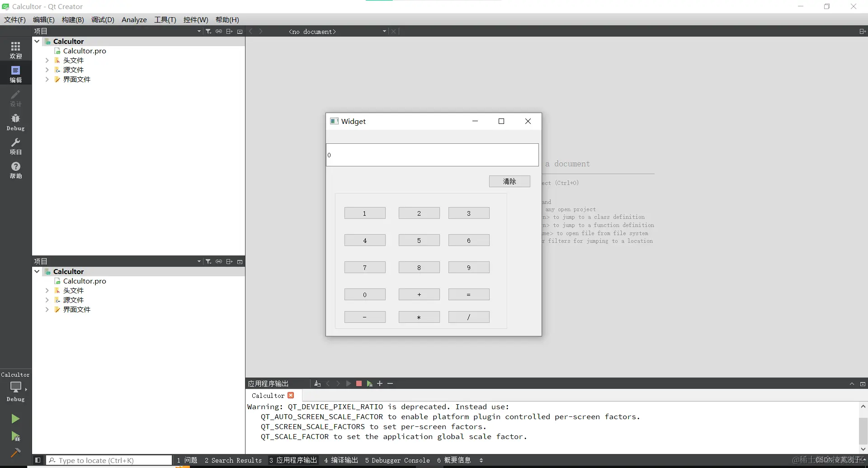
Task: Toggle left sidebar visibility in status bar
Action: tap(38, 460)
